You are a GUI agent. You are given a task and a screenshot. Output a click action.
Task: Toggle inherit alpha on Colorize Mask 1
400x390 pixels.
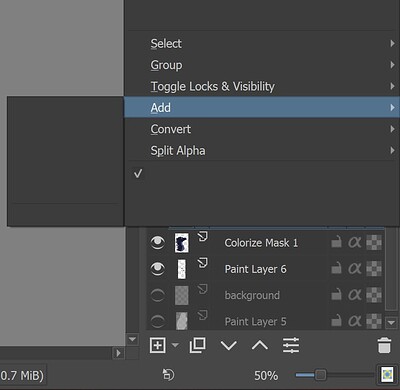point(355,243)
